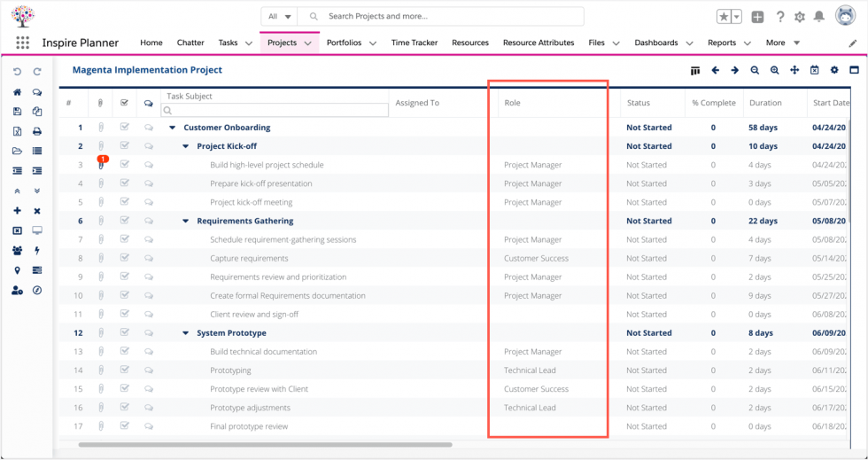
Task: Click the horizontal scrollbar below the grid
Action: 265,444
